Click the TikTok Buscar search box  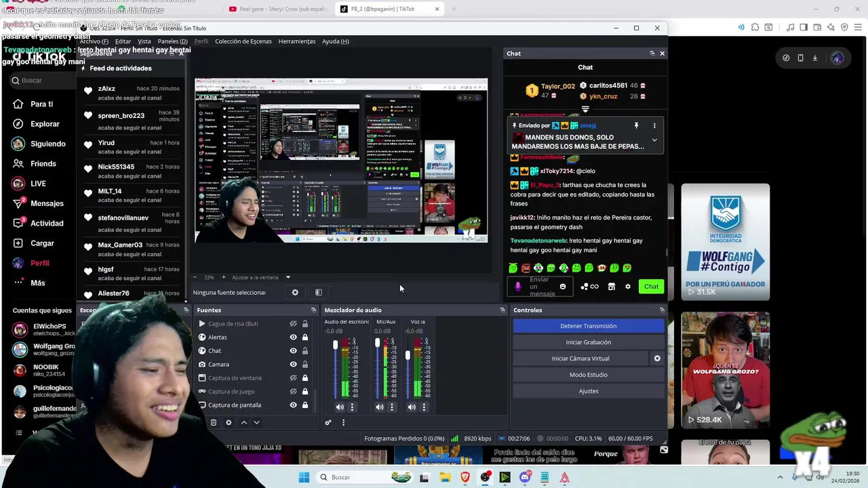[42, 80]
